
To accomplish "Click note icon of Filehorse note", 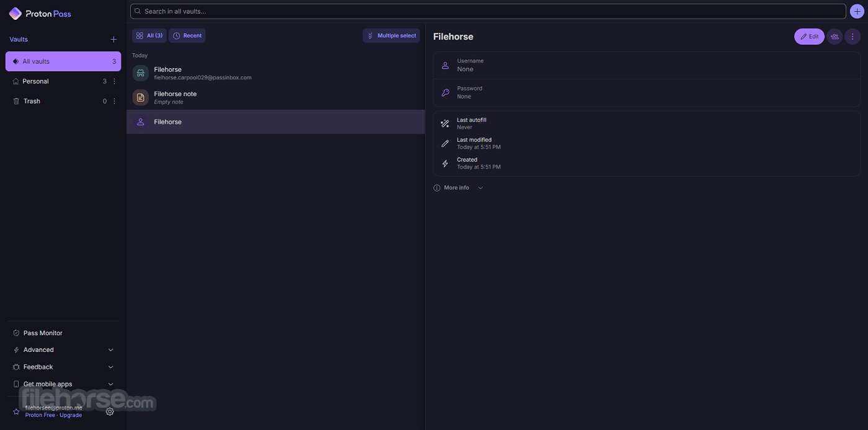I will pyautogui.click(x=141, y=97).
